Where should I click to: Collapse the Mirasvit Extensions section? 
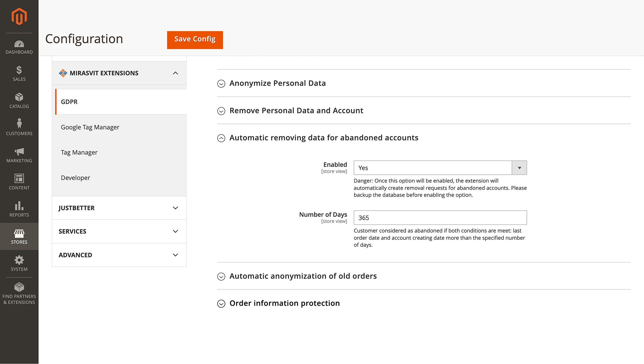[x=175, y=73]
